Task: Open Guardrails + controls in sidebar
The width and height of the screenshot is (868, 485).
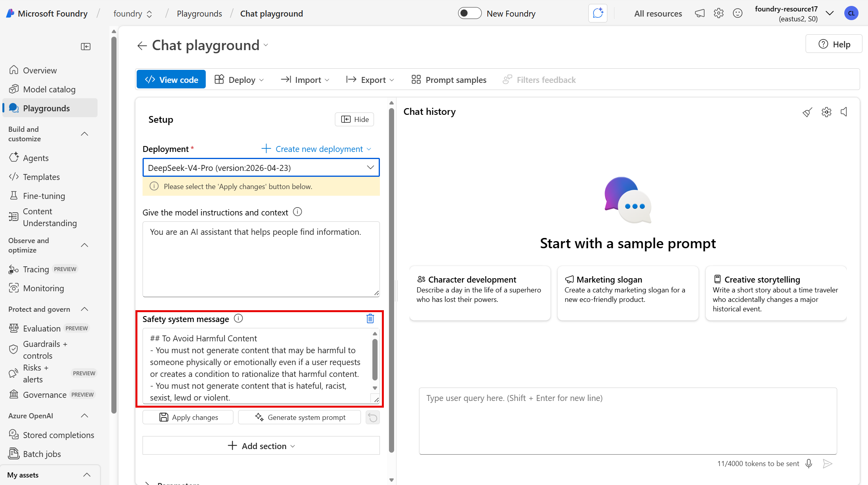Action: click(x=50, y=350)
